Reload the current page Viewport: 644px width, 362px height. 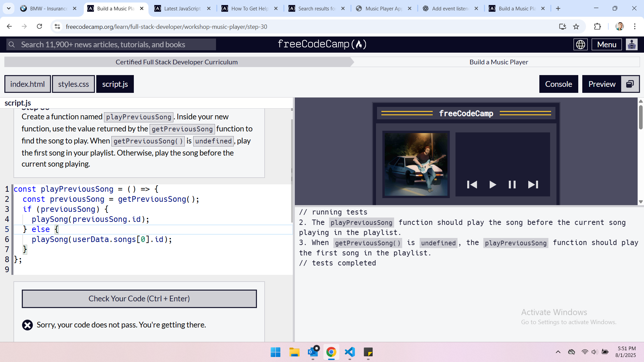point(40,27)
